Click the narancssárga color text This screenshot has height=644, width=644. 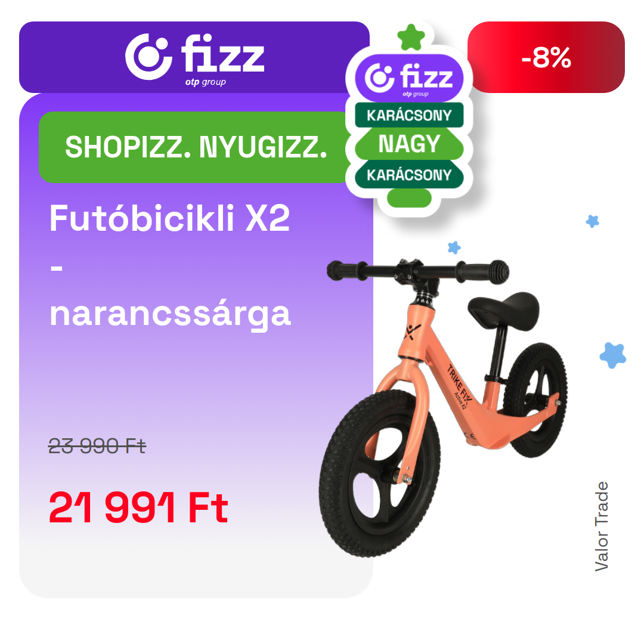click(170, 314)
